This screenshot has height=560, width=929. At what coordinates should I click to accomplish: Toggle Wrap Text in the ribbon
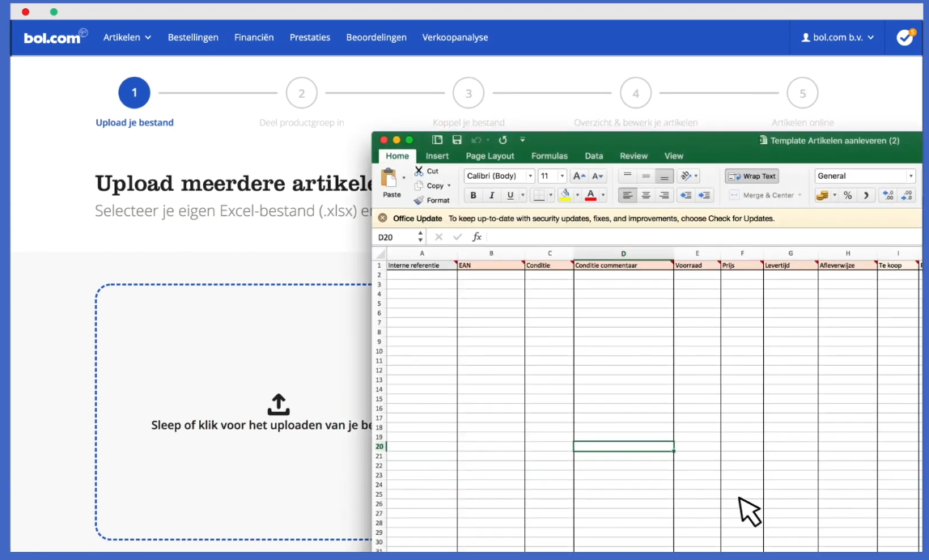[x=752, y=176]
